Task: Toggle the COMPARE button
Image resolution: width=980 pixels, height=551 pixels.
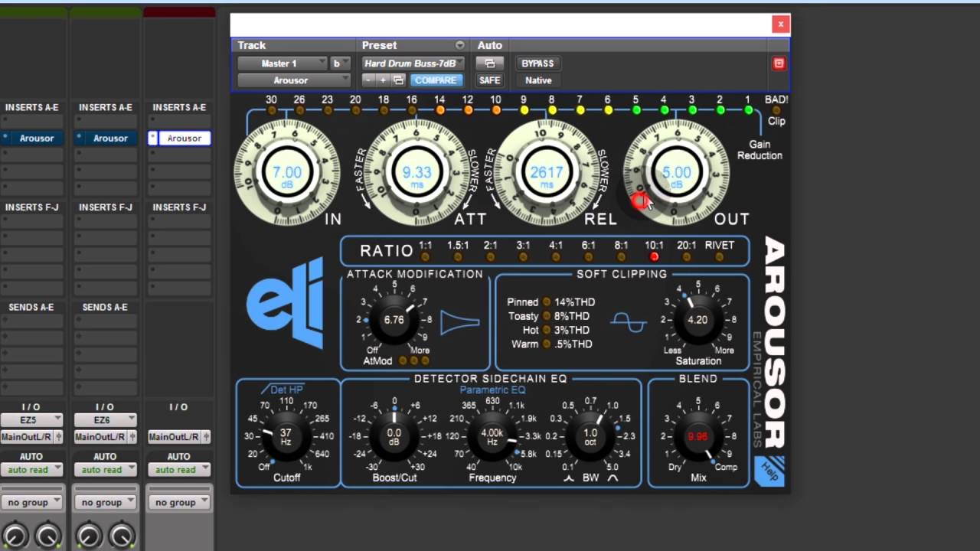Action: pos(436,80)
